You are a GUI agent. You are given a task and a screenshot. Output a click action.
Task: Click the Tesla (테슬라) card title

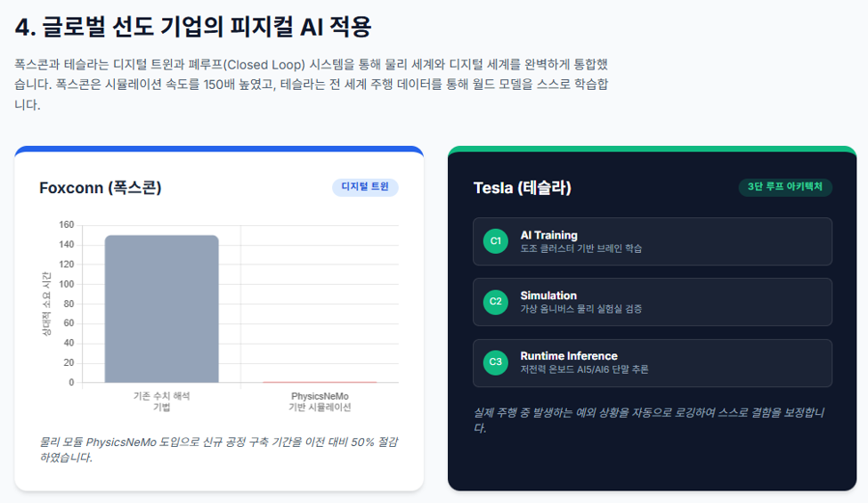pos(522,188)
